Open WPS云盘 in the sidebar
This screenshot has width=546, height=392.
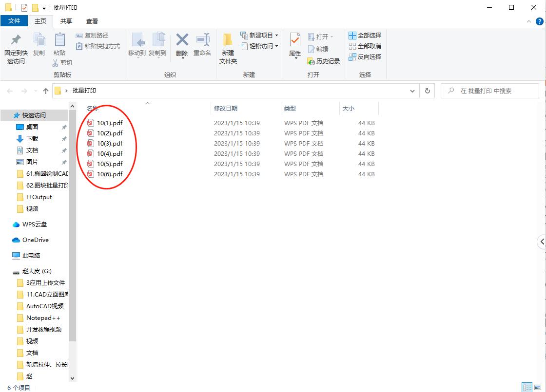tap(35, 224)
